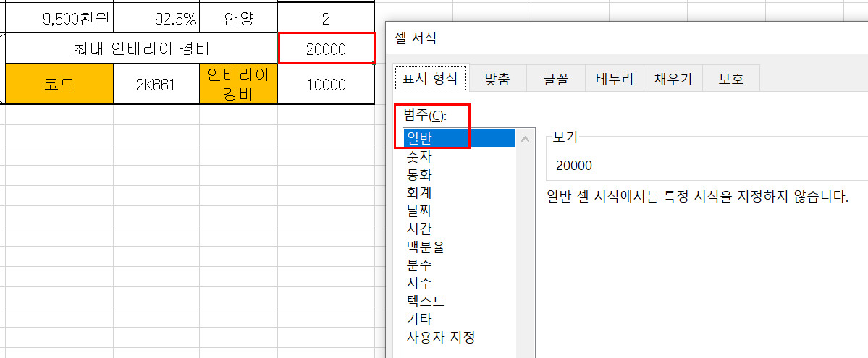Viewport: 868px width, 358px height.
Task: Choose the 분수 category
Action: (x=460, y=265)
